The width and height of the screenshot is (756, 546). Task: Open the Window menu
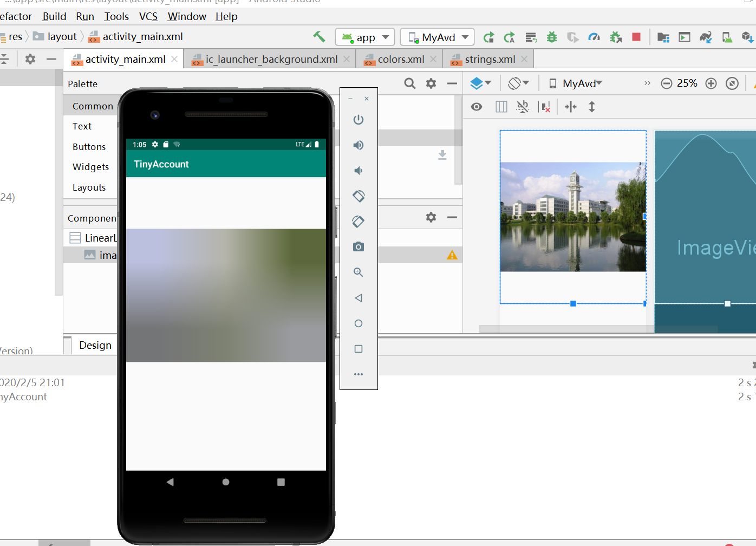(x=187, y=16)
